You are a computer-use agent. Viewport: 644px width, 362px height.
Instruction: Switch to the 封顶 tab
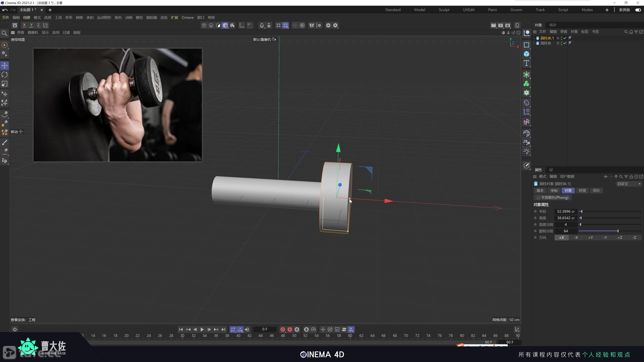[x=582, y=191]
